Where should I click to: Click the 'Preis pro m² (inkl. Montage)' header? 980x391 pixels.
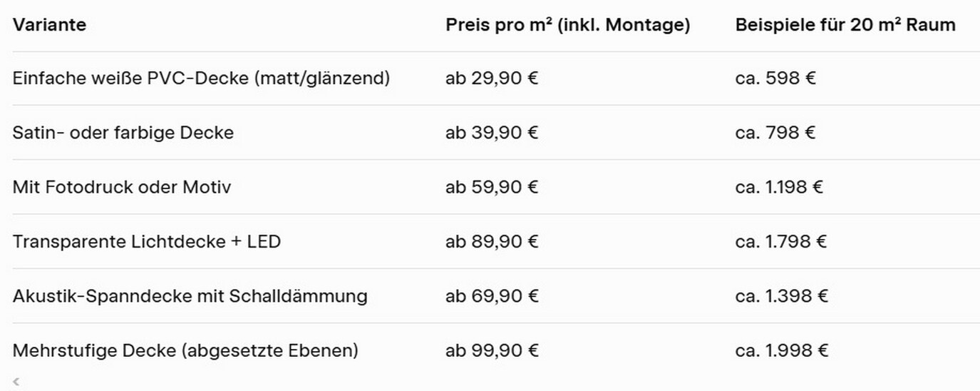[x=567, y=25]
